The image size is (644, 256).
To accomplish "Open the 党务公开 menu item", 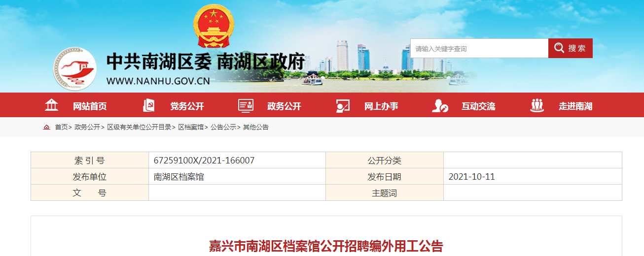I will click(x=187, y=106).
